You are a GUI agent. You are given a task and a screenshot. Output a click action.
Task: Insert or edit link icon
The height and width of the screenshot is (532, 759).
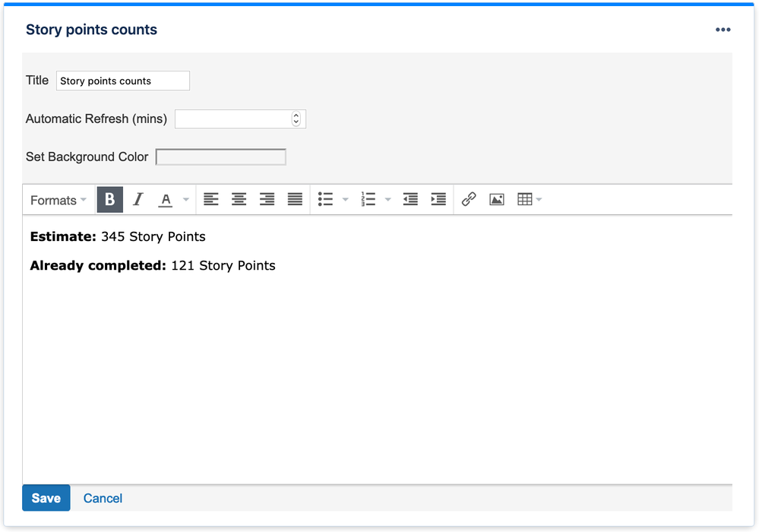click(469, 199)
